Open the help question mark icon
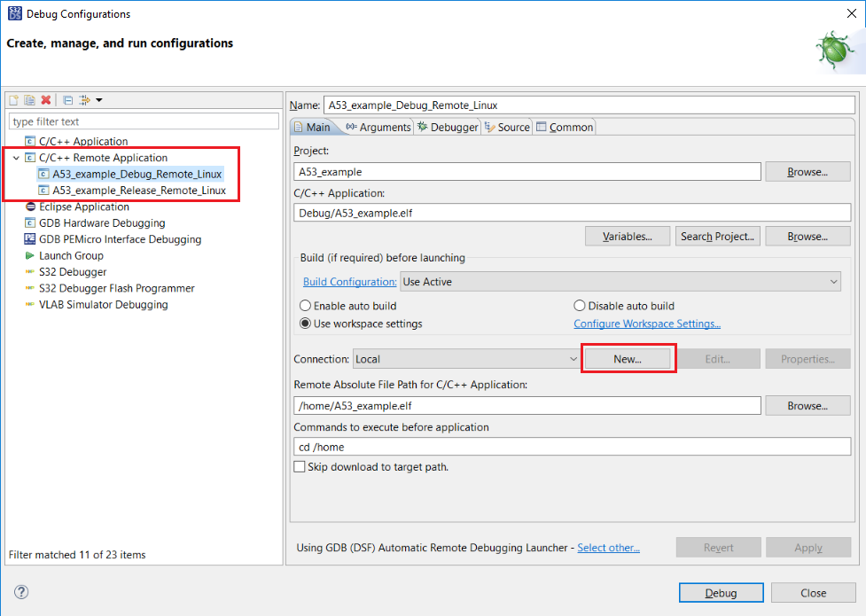This screenshot has height=616, width=866. 22,592
